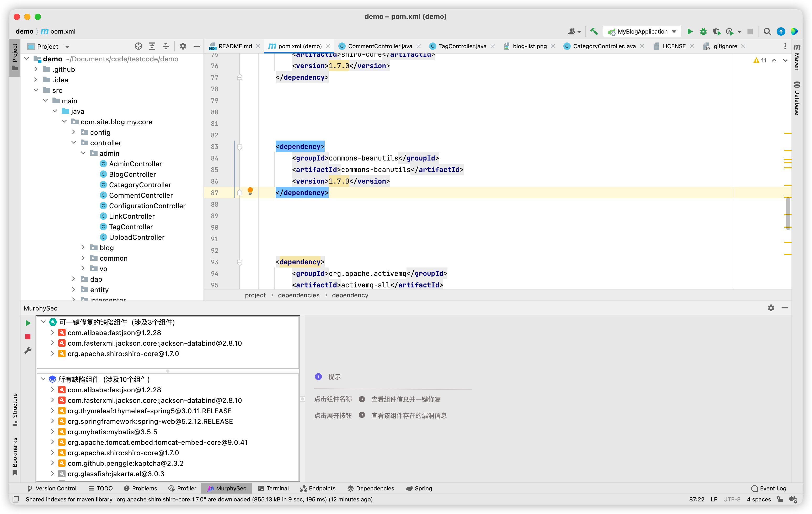Screen dimensions: 812x514
Task: Switch to CommentController.java tab
Action: [x=380, y=46]
